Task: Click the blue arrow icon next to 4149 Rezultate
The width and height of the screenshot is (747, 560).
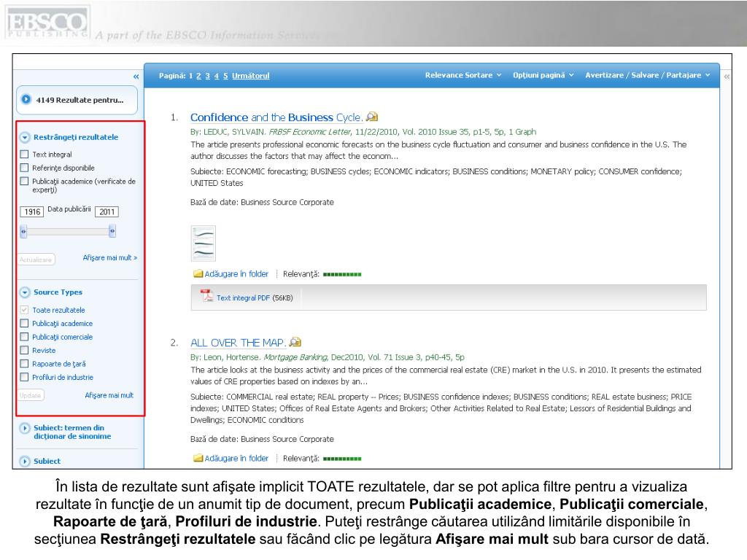Action: coord(26,99)
